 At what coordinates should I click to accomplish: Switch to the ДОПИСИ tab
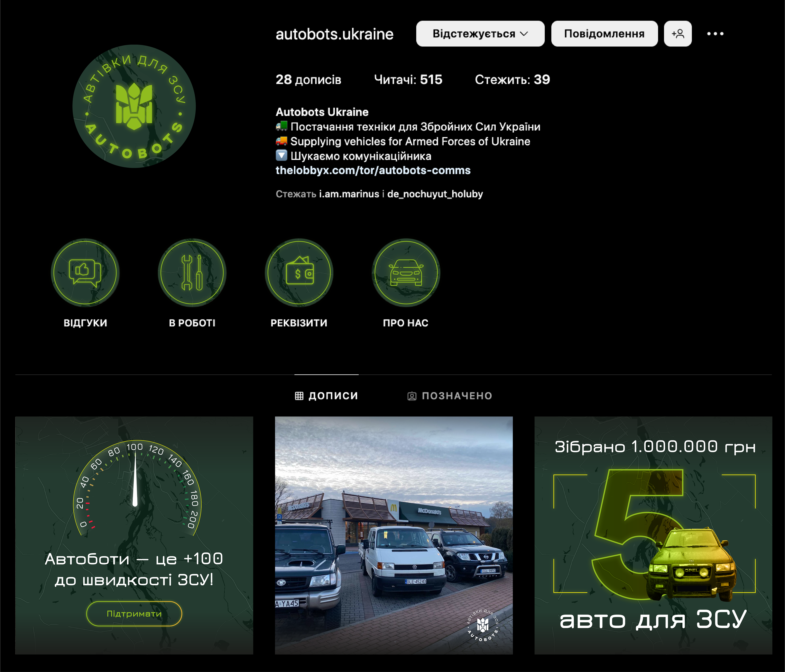tap(333, 396)
